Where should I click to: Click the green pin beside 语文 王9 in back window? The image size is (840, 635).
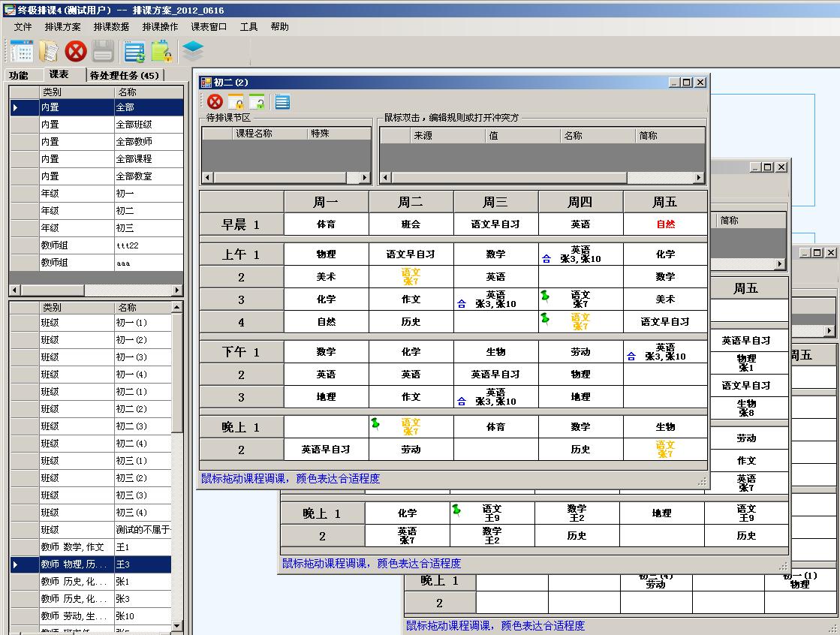tap(456, 510)
